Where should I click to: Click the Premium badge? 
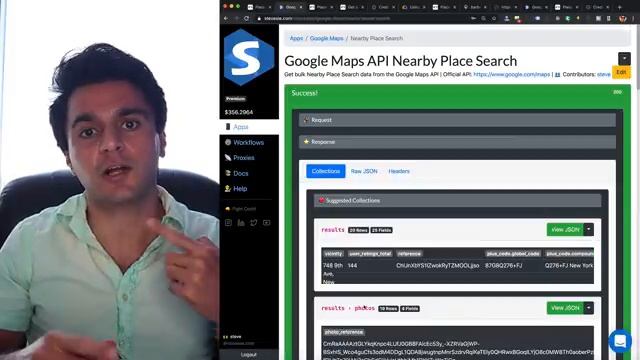click(x=236, y=99)
